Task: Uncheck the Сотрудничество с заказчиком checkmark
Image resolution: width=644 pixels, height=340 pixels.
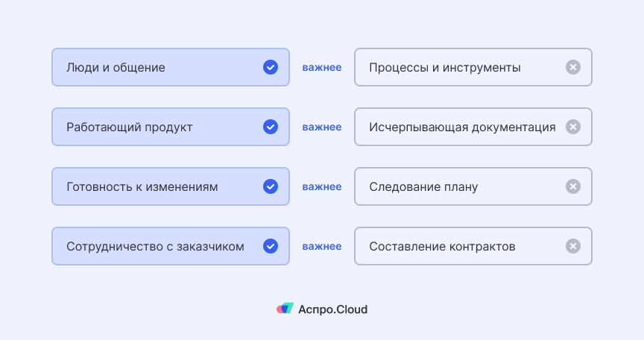Action: click(271, 246)
